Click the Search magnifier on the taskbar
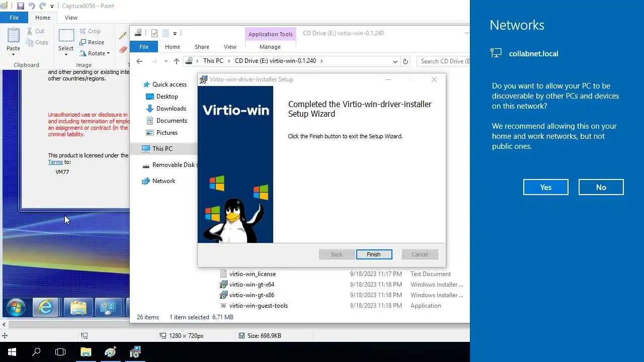The height and width of the screenshot is (362, 644). (x=36, y=352)
